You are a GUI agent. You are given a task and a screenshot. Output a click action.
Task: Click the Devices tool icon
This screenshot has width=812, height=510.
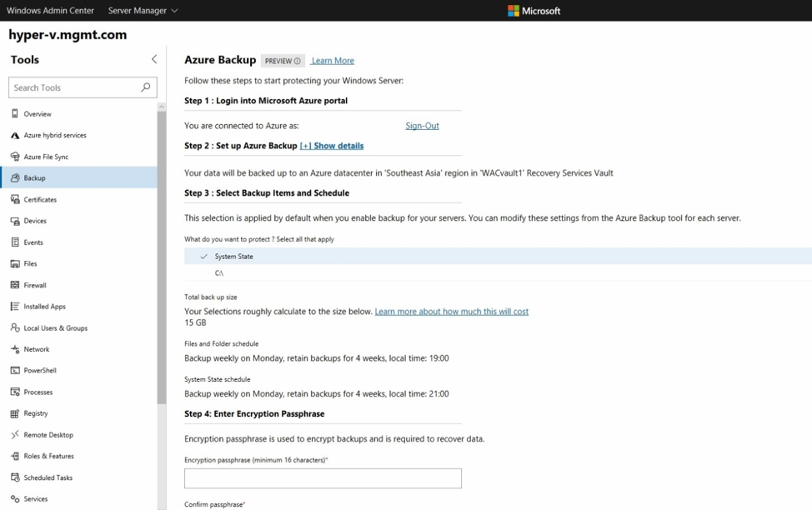pyautogui.click(x=15, y=221)
